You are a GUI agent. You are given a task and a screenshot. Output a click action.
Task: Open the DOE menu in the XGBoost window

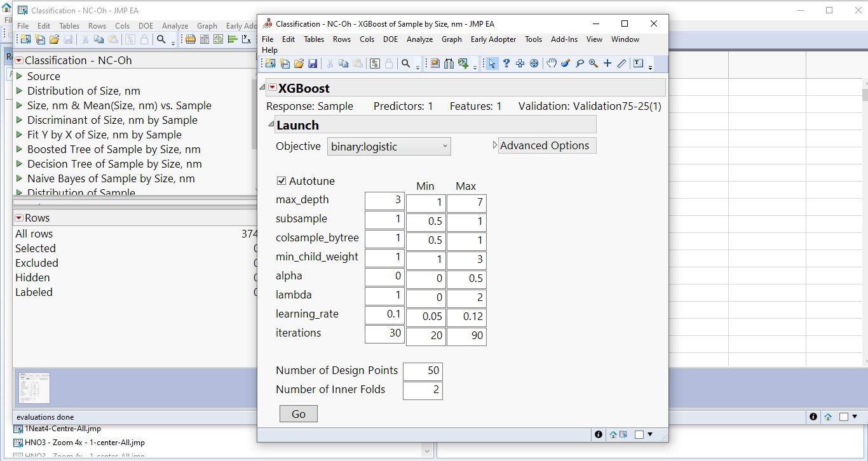point(390,39)
